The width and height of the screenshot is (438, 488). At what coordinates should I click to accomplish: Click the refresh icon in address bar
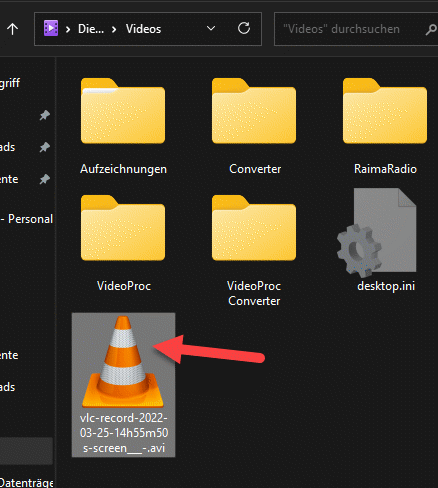[244, 29]
